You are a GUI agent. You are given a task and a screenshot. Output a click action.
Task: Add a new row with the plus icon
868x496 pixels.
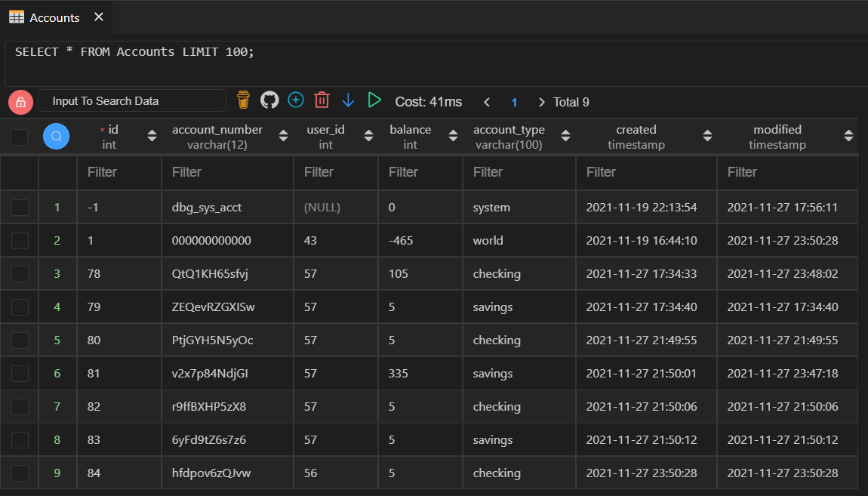click(295, 99)
